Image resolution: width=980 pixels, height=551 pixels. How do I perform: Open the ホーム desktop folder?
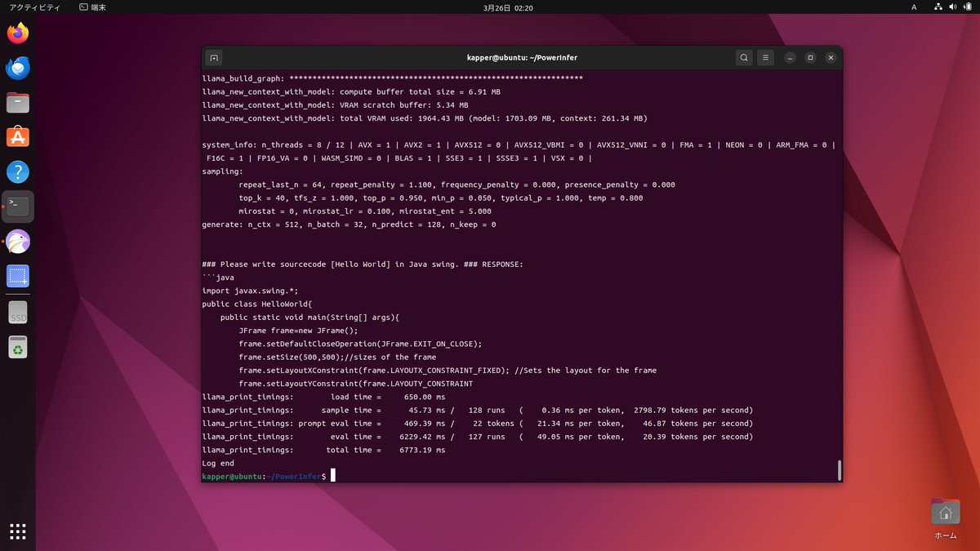pyautogui.click(x=945, y=519)
